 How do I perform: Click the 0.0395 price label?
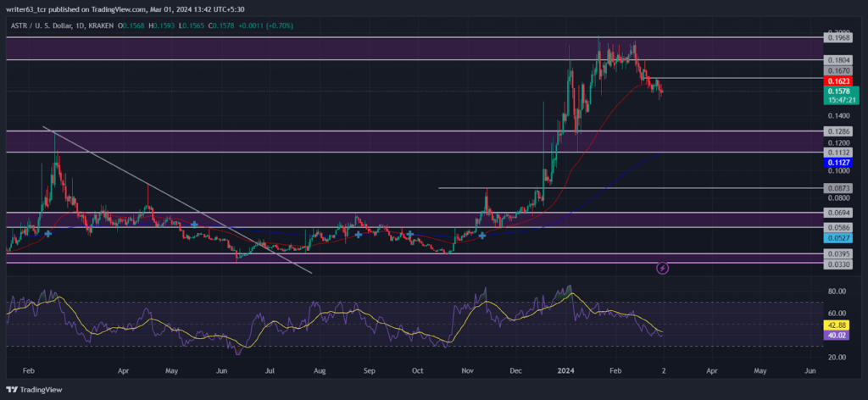837,254
